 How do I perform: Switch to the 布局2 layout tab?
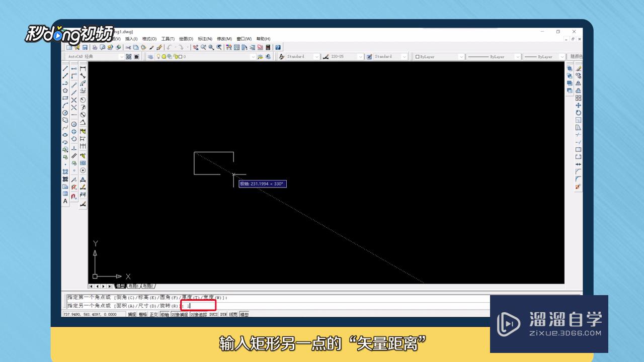point(148,286)
